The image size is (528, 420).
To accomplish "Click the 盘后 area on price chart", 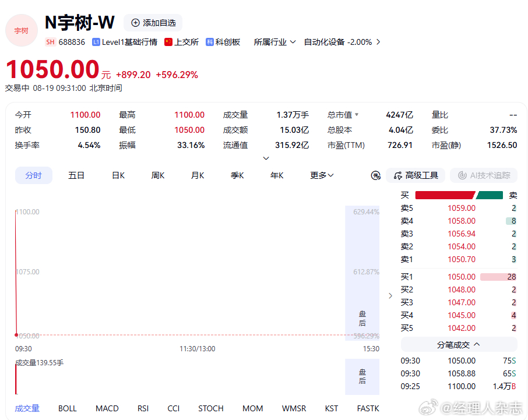I will (362, 273).
